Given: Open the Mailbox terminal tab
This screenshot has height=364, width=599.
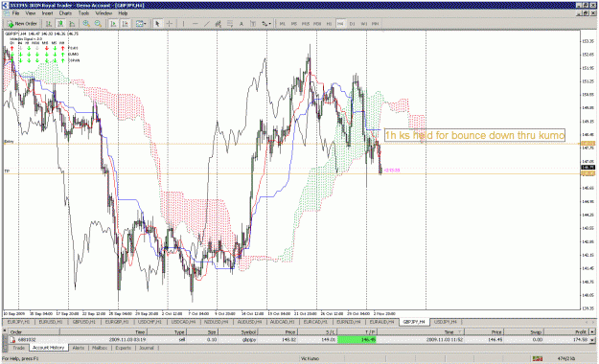Looking at the screenshot, I should pyautogui.click(x=100, y=348).
